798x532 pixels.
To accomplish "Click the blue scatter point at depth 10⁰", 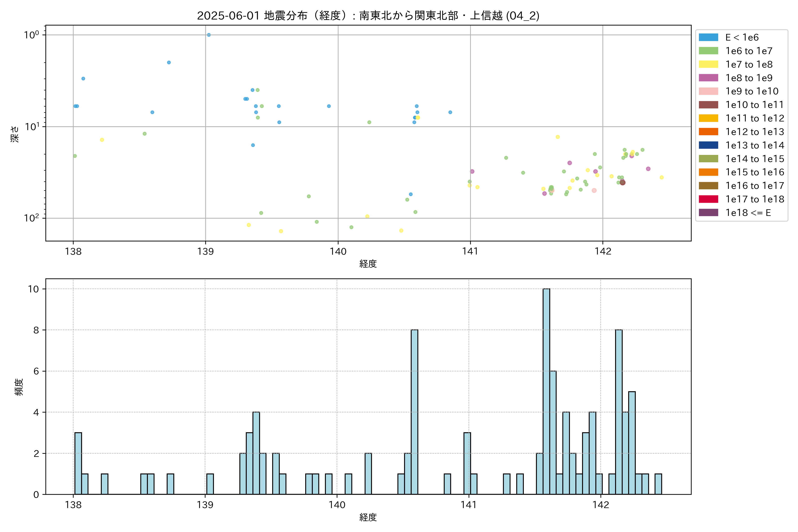I will click(x=209, y=35).
